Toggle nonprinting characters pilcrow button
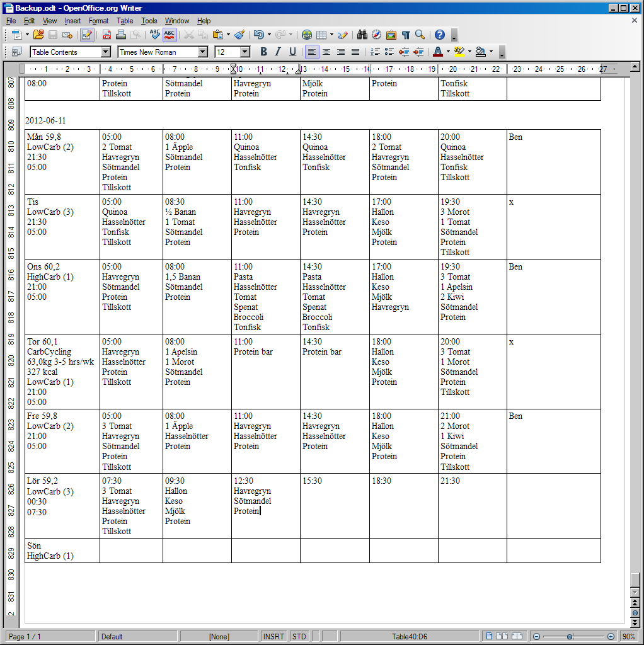 click(406, 35)
